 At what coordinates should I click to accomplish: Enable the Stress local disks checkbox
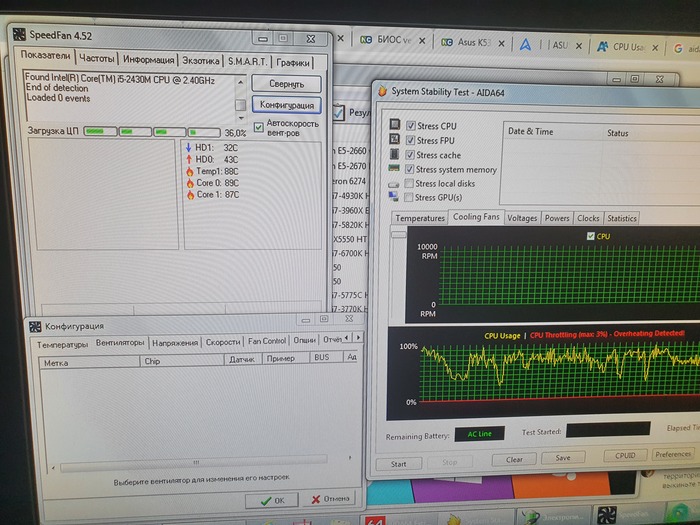pos(408,184)
